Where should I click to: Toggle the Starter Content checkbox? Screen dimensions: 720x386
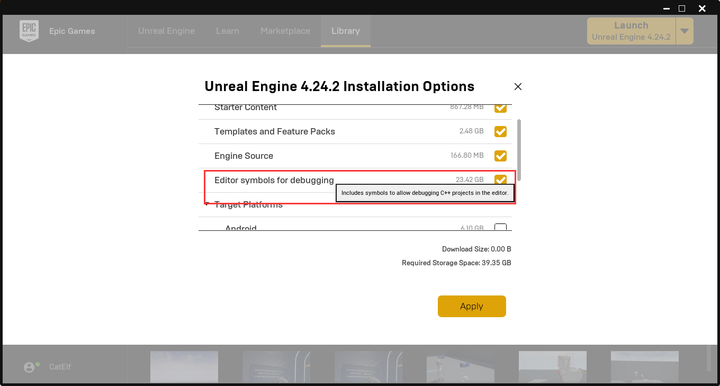pyautogui.click(x=501, y=108)
